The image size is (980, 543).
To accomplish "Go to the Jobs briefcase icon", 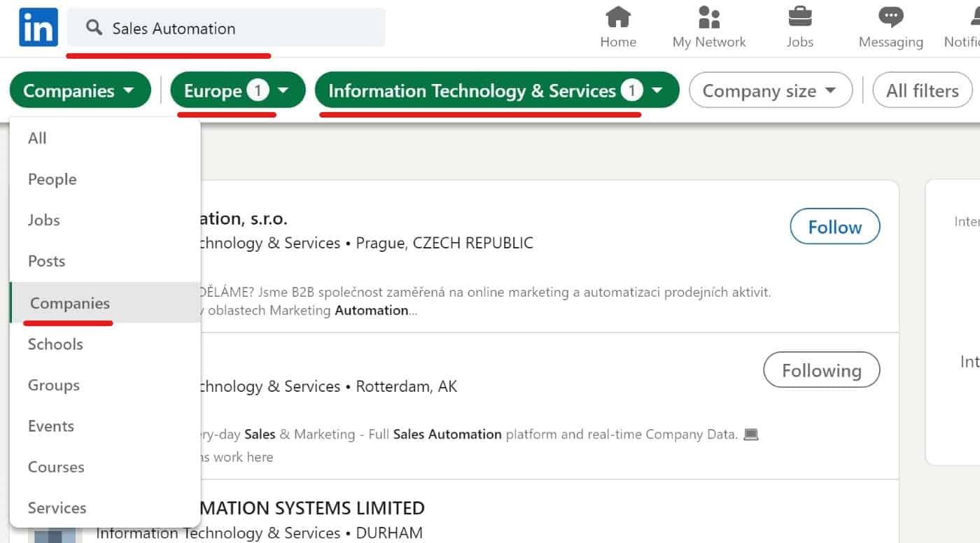I will (799, 17).
